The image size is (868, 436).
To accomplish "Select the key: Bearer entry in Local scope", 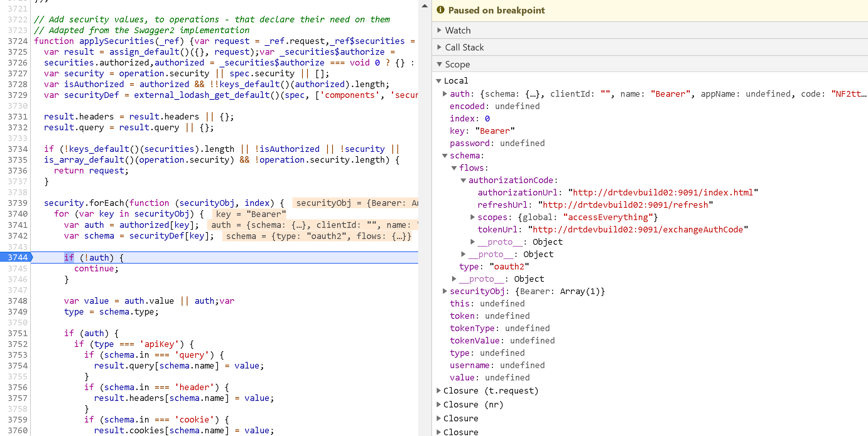I will point(482,131).
